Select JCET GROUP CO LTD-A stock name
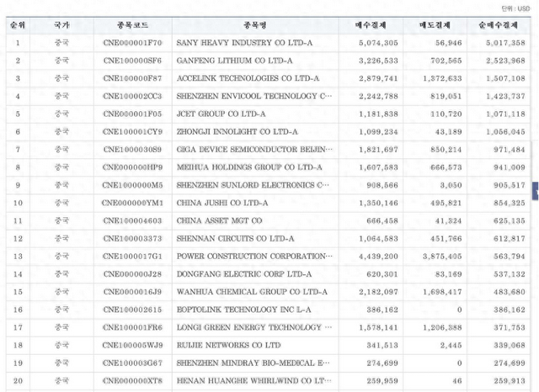The height and width of the screenshot is (392, 539). (221, 114)
